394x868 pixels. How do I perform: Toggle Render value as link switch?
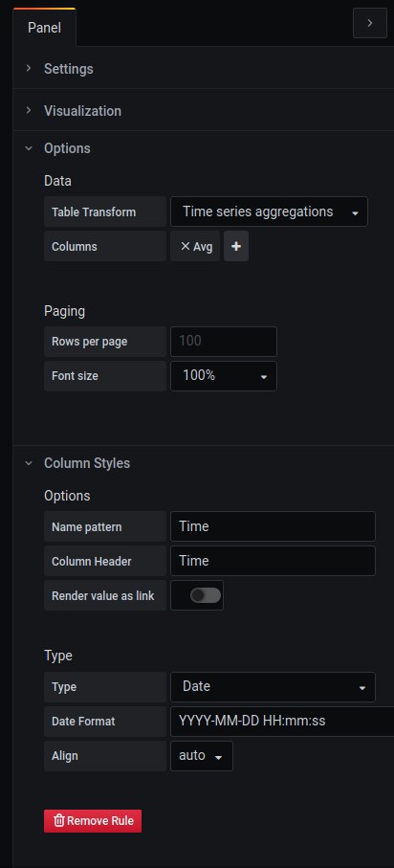(x=206, y=595)
